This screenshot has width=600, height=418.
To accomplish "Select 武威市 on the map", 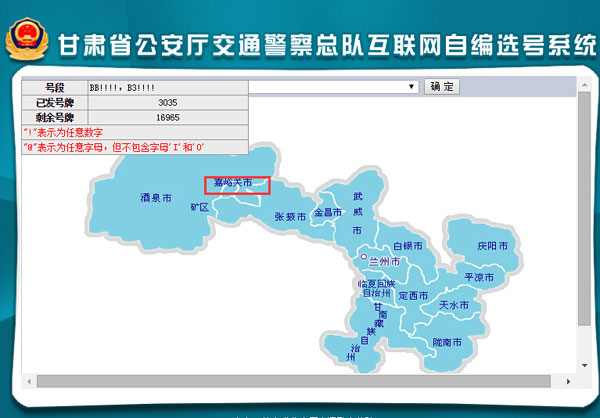I will point(357,213).
